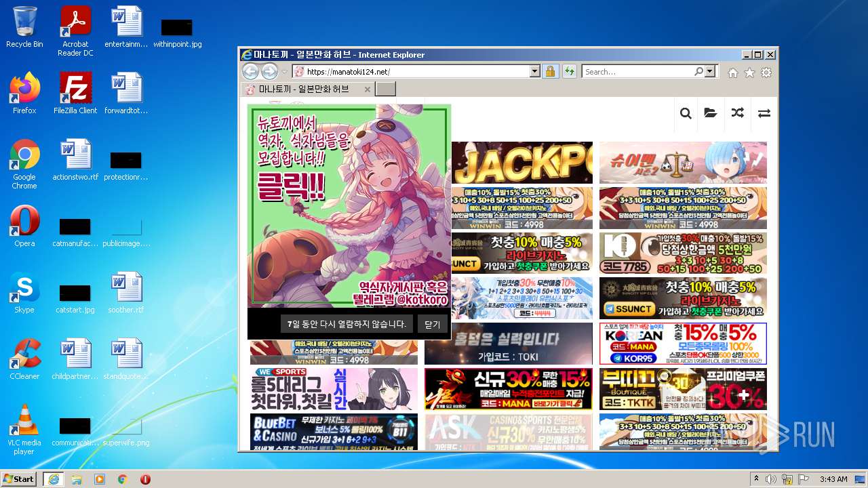This screenshot has width=868, height=488.
Task: Open recent pages dropdown next to Forward
Action: coord(285,72)
